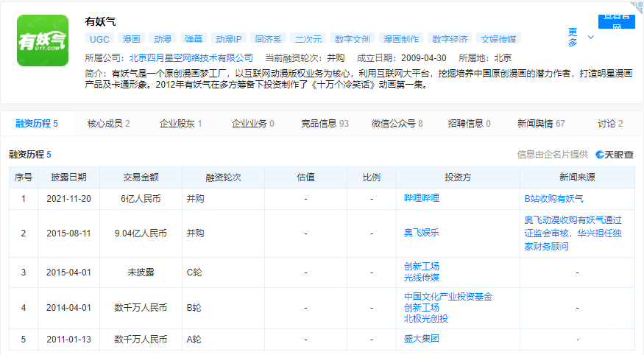Click the 有妖气 U17.COM logo
Screen dimensions: 644x355
tap(43, 41)
